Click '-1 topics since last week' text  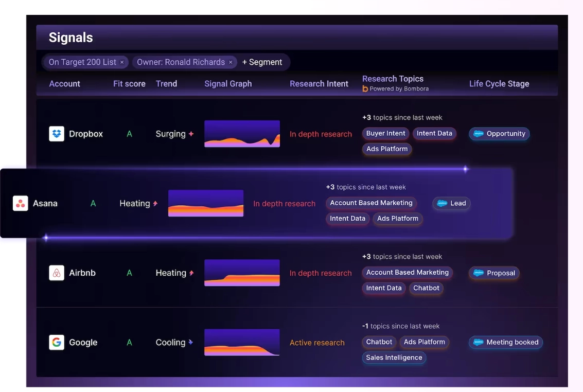[x=401, y=326]
